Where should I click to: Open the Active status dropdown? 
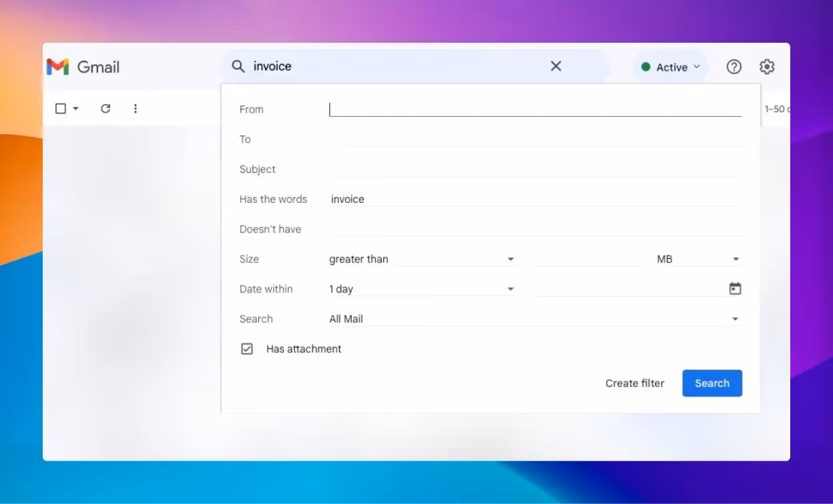click(x=671, y=67)
